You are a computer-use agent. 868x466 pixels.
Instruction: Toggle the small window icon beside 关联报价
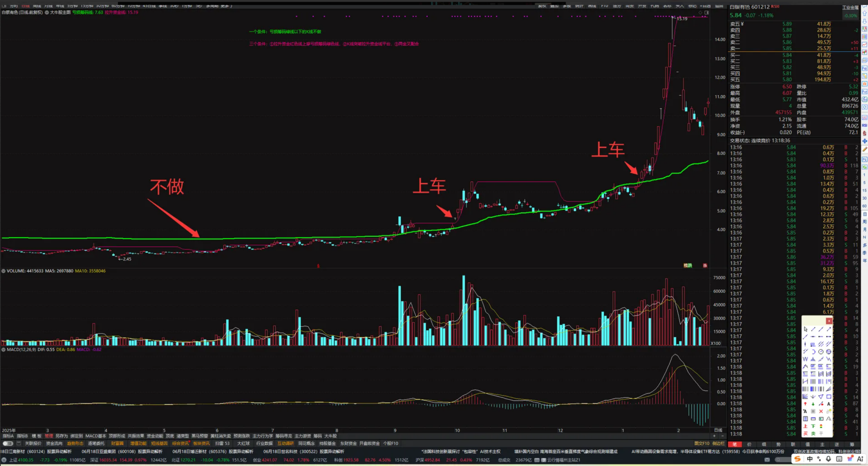(19, 443)
